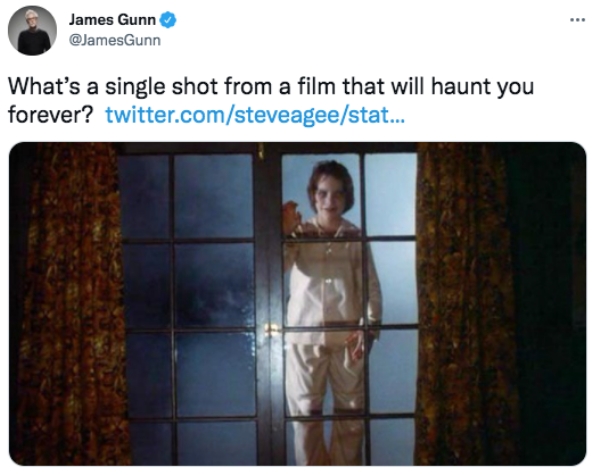
Task: Open the @JamesGunn handle link
Action: 114,40
